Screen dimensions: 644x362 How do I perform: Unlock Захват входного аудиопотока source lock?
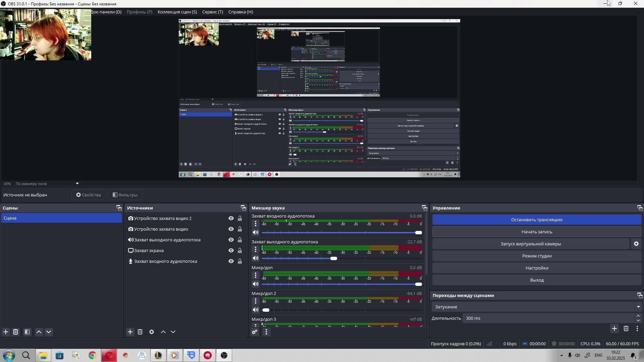[240, 261]
